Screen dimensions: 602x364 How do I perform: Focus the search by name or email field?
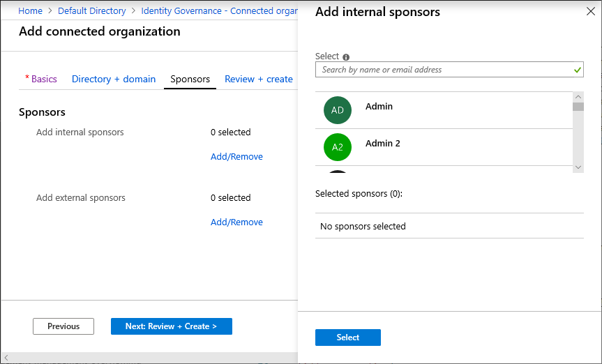[443, 70]
